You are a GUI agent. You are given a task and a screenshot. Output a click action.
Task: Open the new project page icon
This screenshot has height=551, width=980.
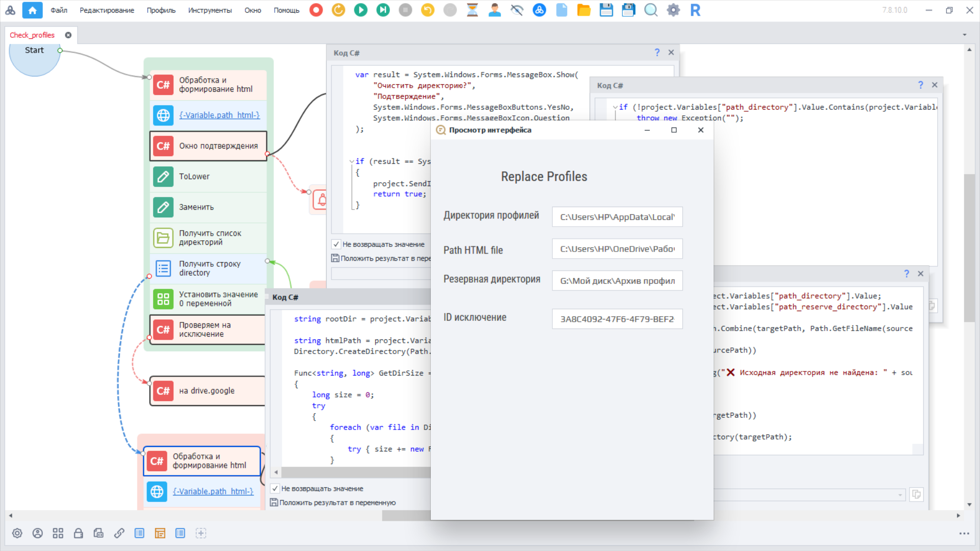561,10
